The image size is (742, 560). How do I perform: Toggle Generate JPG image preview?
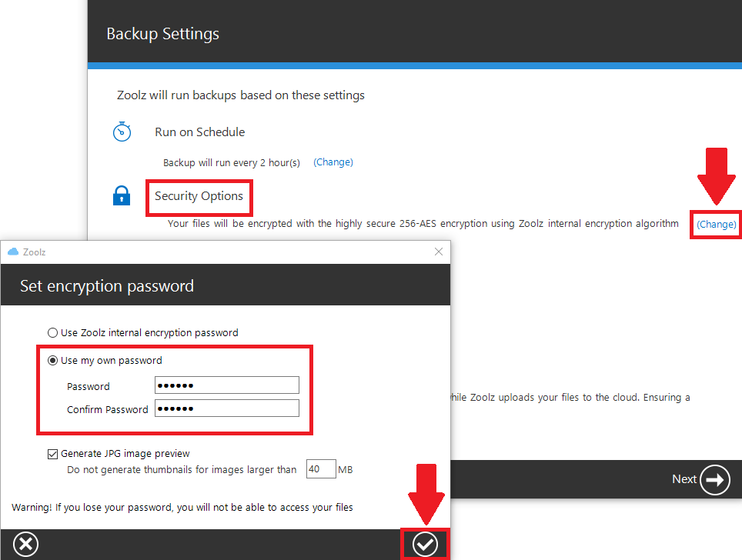(52, 454)
